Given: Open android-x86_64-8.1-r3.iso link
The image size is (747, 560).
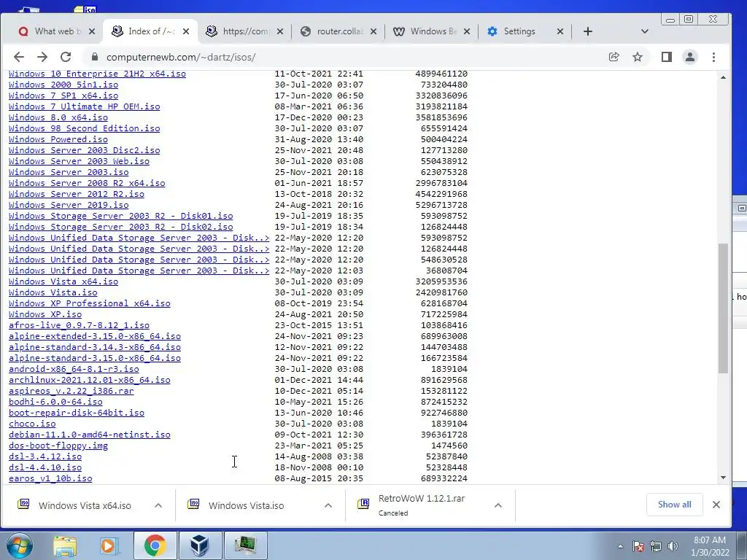Looking at the screenshot, I should point(74,370).
